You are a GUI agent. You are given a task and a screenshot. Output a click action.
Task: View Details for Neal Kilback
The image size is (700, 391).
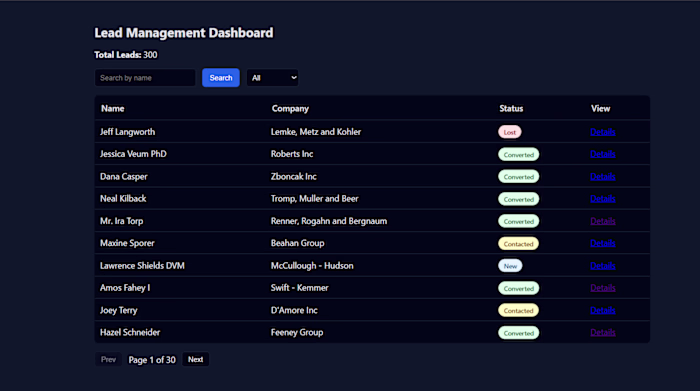(603, 199)
